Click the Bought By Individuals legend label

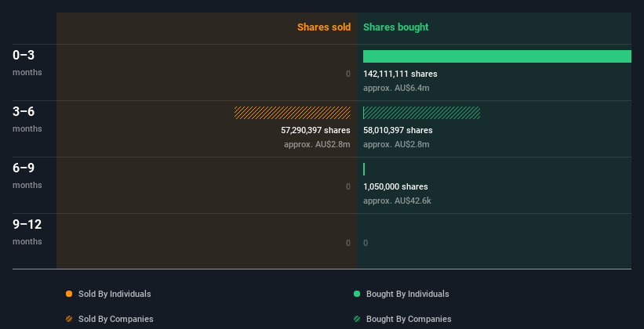[407, 294]
